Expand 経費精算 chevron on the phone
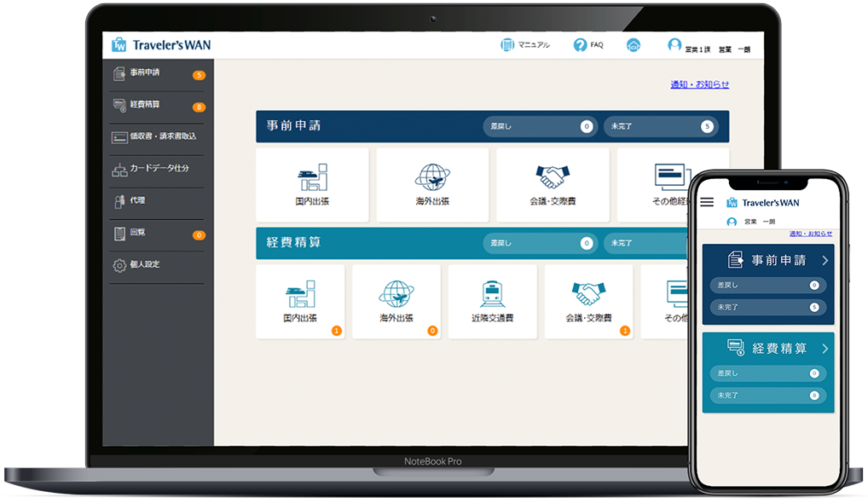This screenshot has height=503, width=868. [x=825, y=348]
